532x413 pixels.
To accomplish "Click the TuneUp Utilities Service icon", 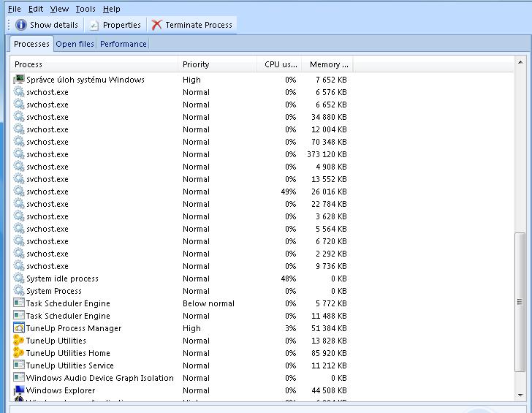I will pos(19,365).
